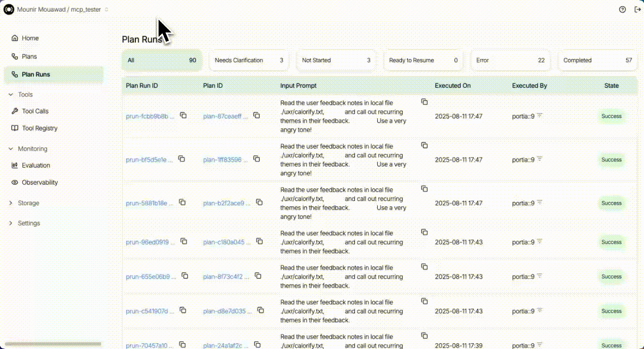Copy input prompt of prun-655e06b9 row
The height and width of the screenshot is (349, 644).
(x=424, y=267)
